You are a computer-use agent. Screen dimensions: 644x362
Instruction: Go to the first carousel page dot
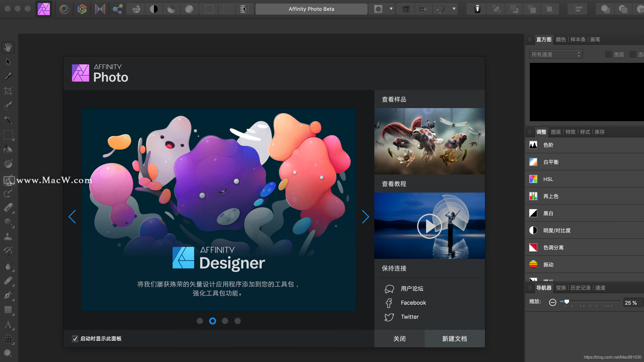pos(200,321)
